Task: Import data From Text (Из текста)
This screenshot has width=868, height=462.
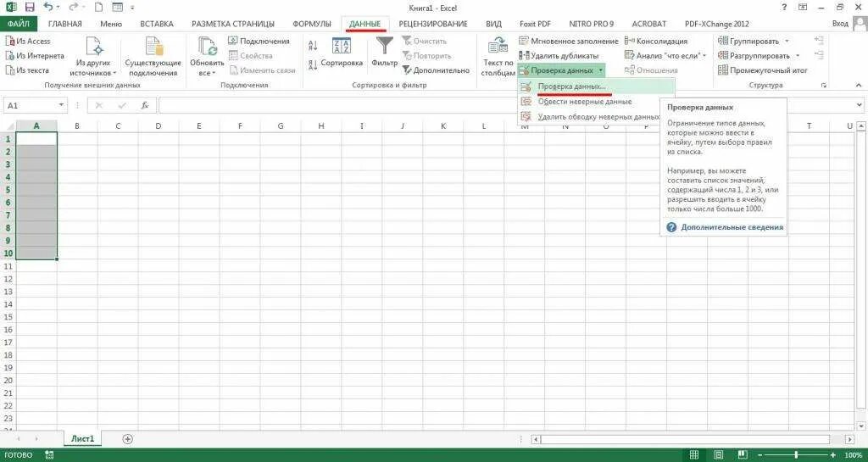Action: point(27,70)
